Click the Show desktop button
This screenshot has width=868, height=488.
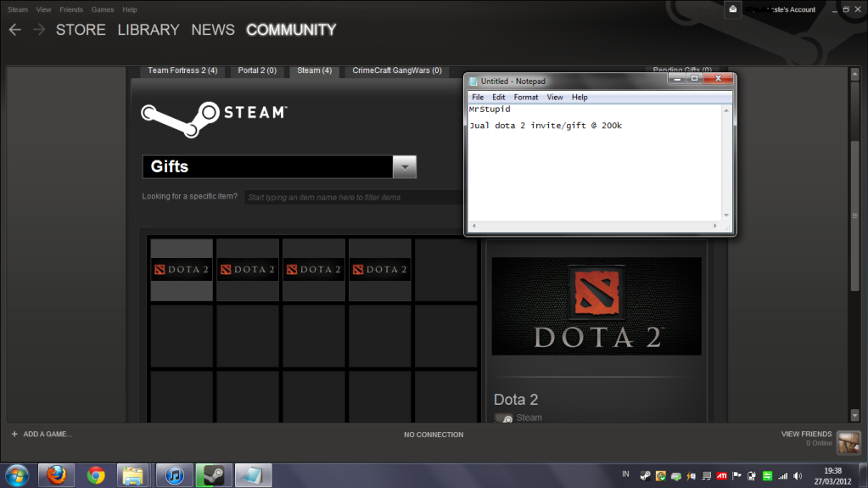[863, 476]
